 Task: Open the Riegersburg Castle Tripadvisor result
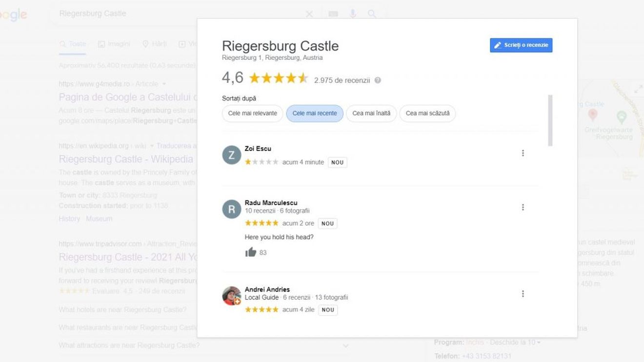click(128, 257)
